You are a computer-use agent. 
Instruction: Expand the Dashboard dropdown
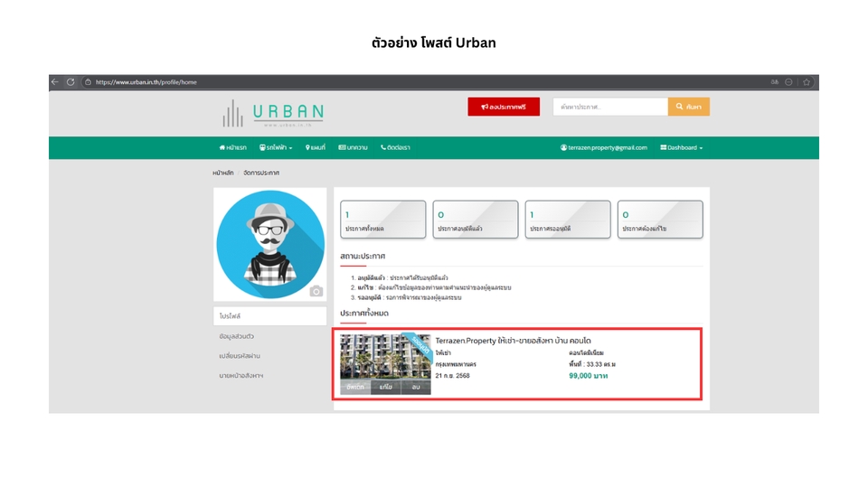pyautogui.click(x=682, y=147)
